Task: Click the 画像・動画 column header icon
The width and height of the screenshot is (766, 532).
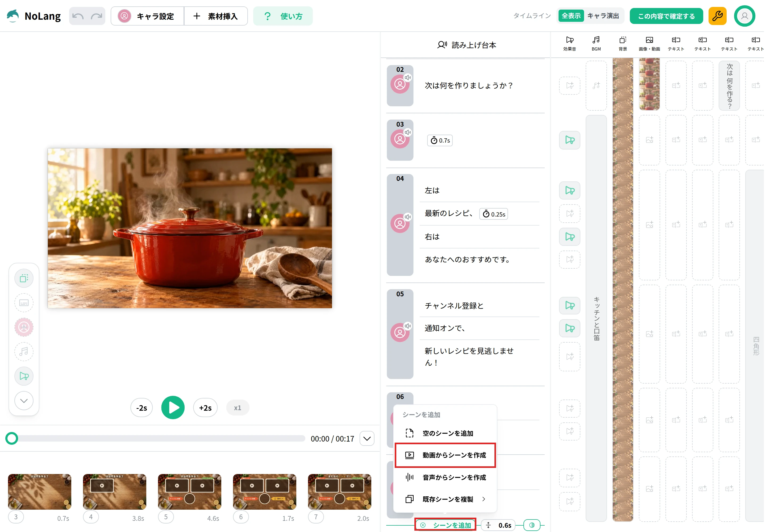Action: (x=649, y=40)
